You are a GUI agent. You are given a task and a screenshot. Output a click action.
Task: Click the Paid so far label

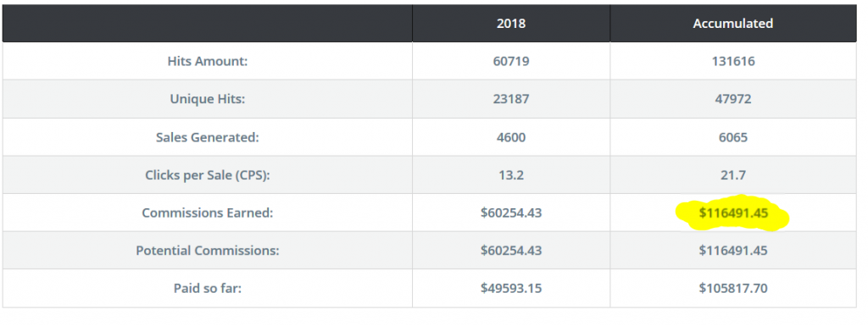pos(208,288)
